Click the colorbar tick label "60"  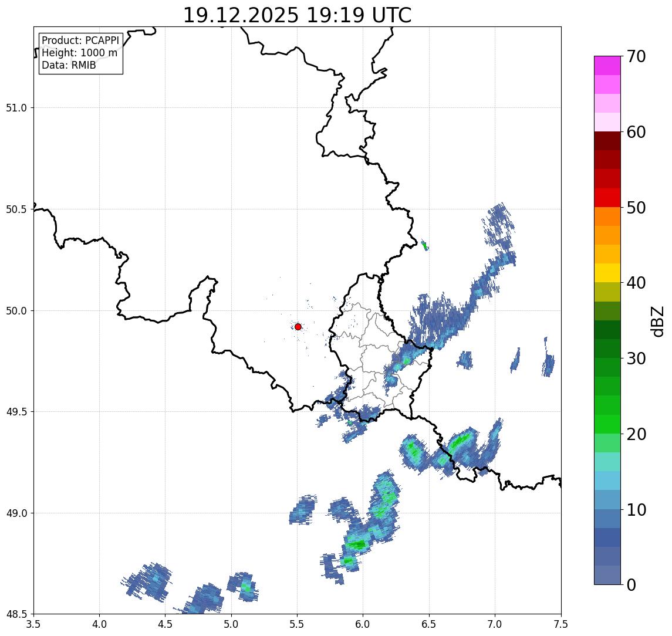point(636,132)
